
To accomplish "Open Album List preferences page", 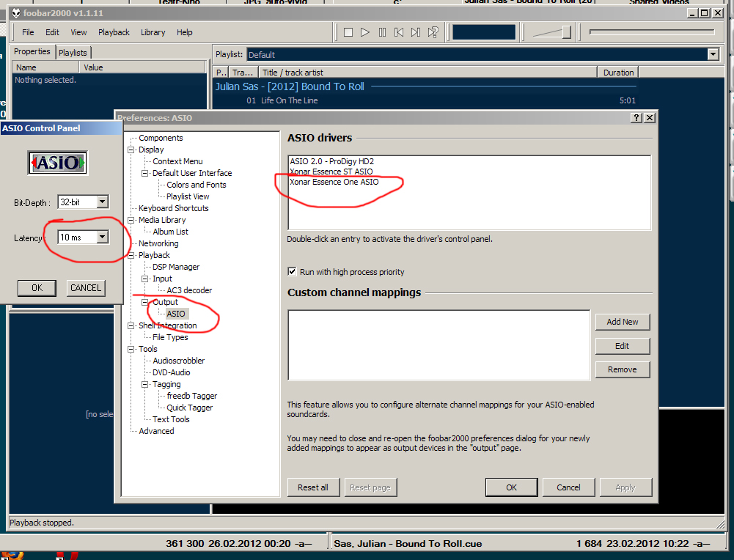I will (170, 232).
